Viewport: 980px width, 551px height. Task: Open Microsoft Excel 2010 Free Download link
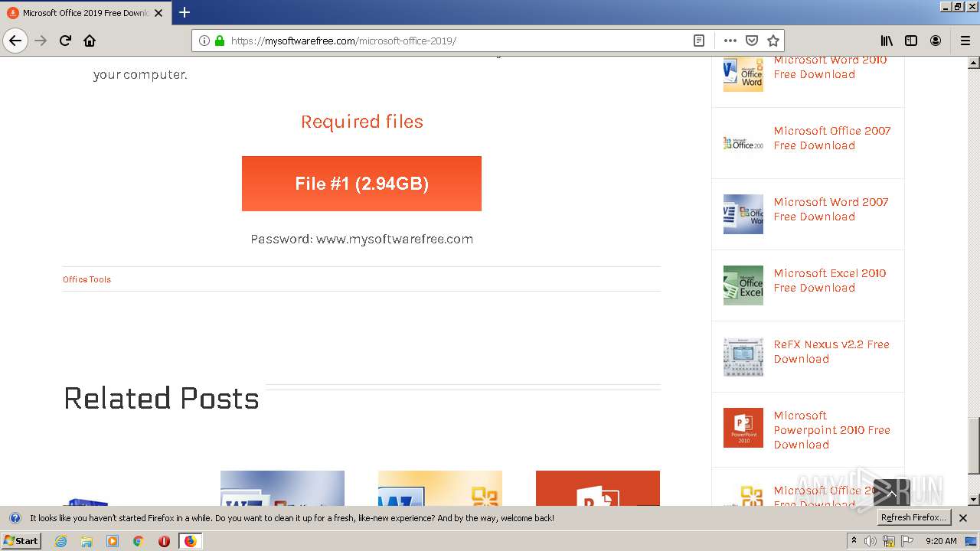click(829, 280)
